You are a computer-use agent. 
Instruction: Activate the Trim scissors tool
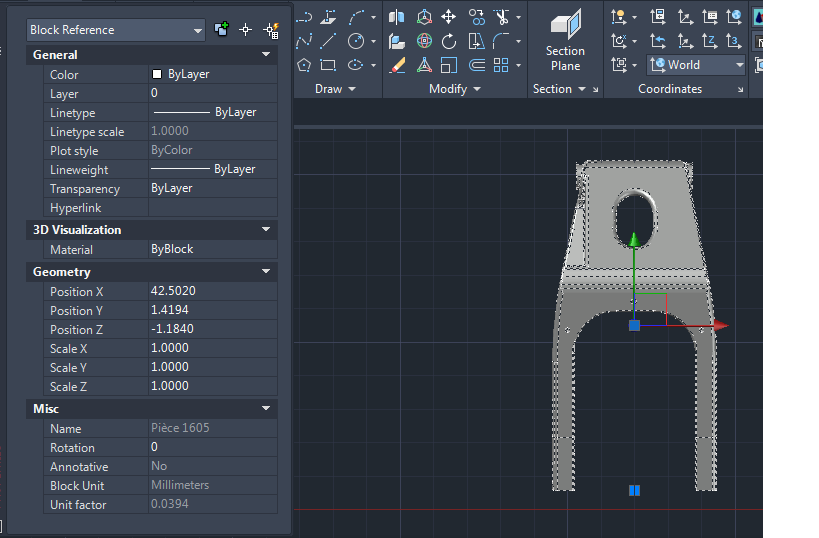[x=502, y=17]
